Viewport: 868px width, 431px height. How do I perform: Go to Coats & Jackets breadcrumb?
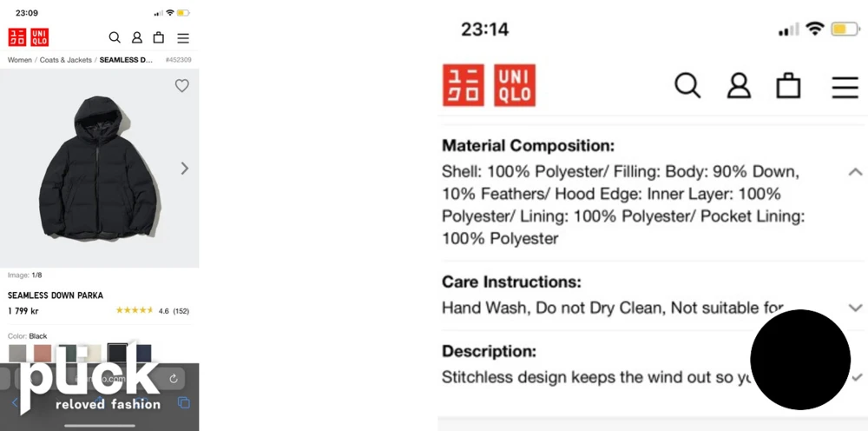(66, 60)
